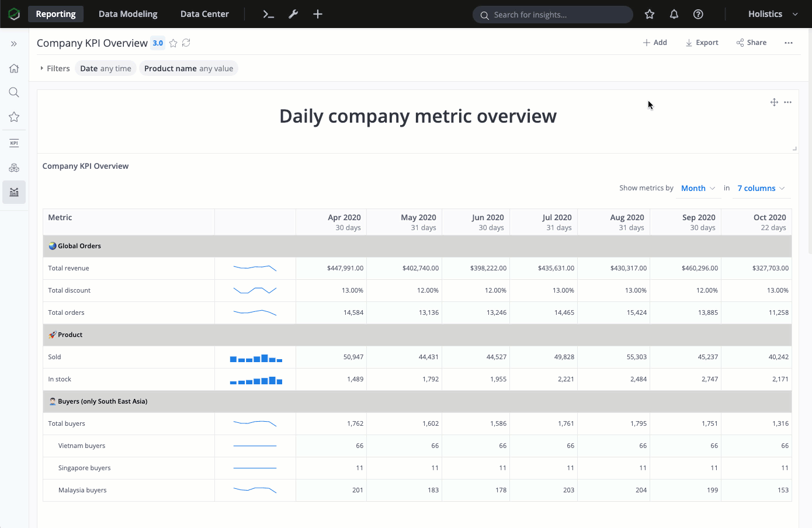Favorite the Company KPI Overview report
Viewport: 812px width, 528px height.
pyautogui.click(x=173, y=43)
